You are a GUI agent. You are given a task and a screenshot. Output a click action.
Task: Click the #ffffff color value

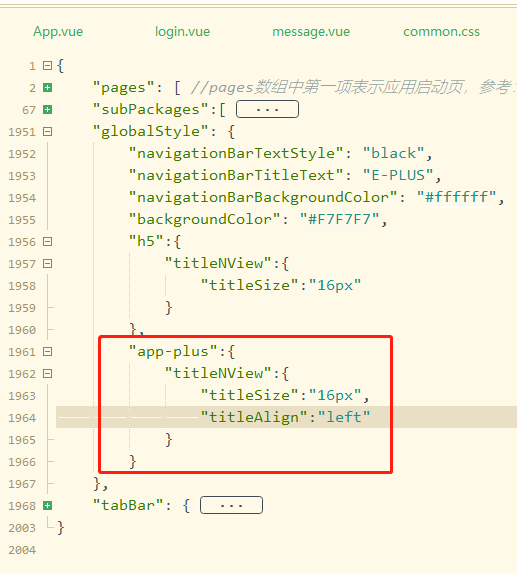pyautogui.click(x=456, y=197)
